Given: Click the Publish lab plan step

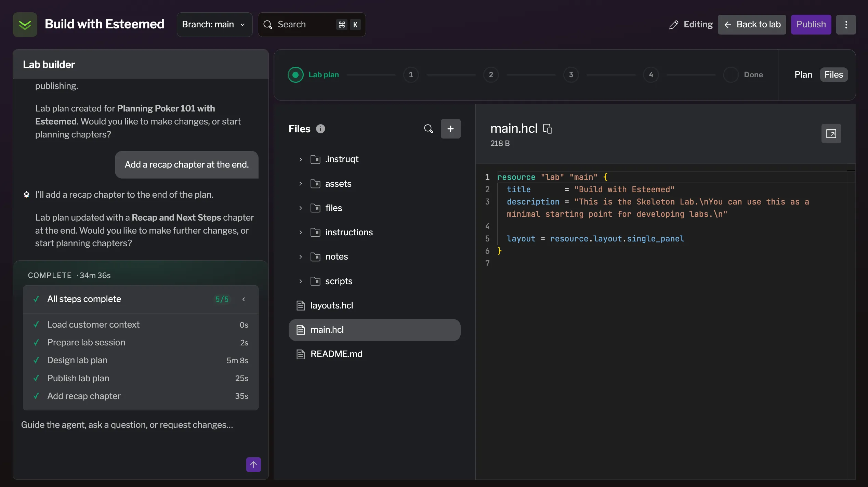Looking at the screenshot, I should pyautogui.click(x=141, y=378).
